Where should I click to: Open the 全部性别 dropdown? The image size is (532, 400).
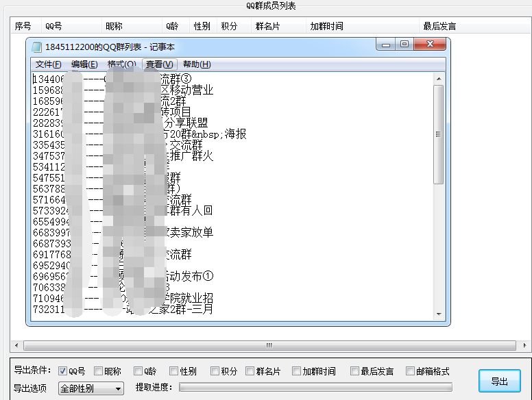[90, 389]
